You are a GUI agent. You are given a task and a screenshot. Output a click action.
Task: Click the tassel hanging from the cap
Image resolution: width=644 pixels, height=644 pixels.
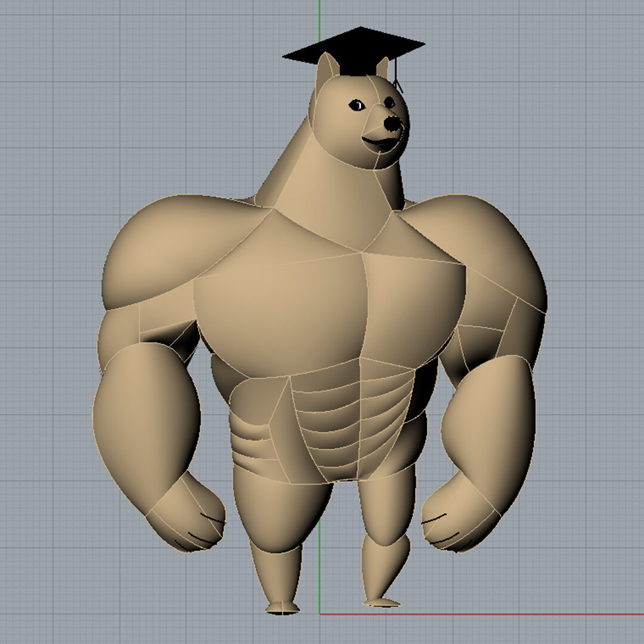click(397, 76)
